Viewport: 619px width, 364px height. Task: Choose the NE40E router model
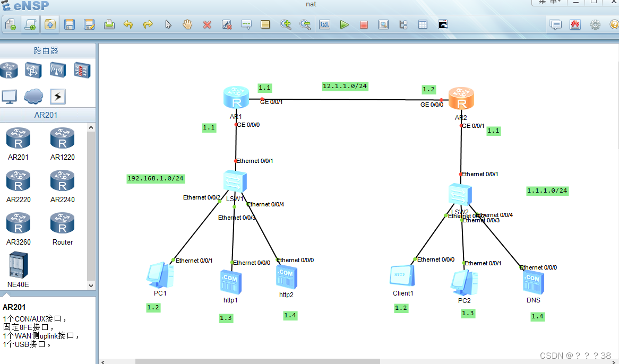tap(18, 270)
